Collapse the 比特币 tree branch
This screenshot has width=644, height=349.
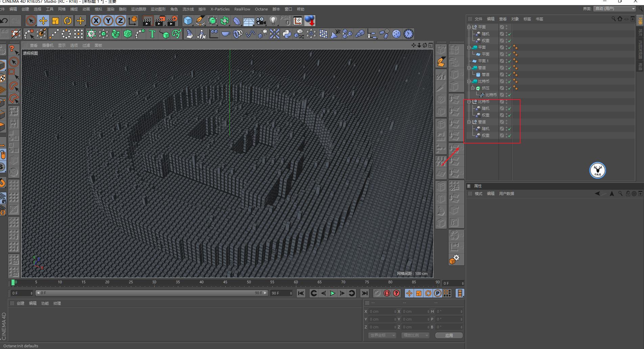click(469, 81)
